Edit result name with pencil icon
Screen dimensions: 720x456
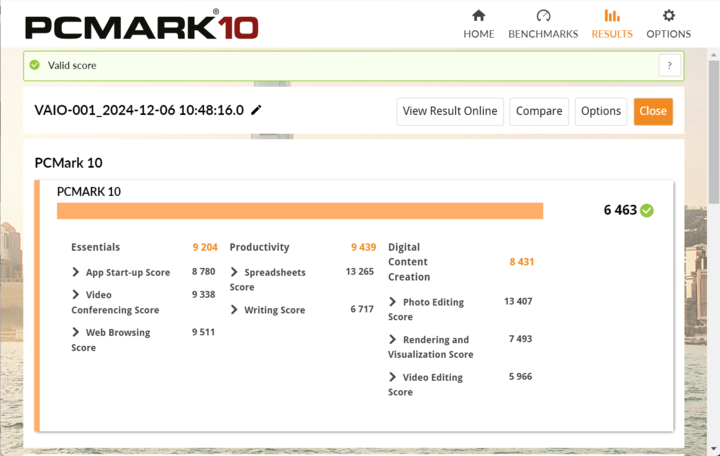[256, 110]
